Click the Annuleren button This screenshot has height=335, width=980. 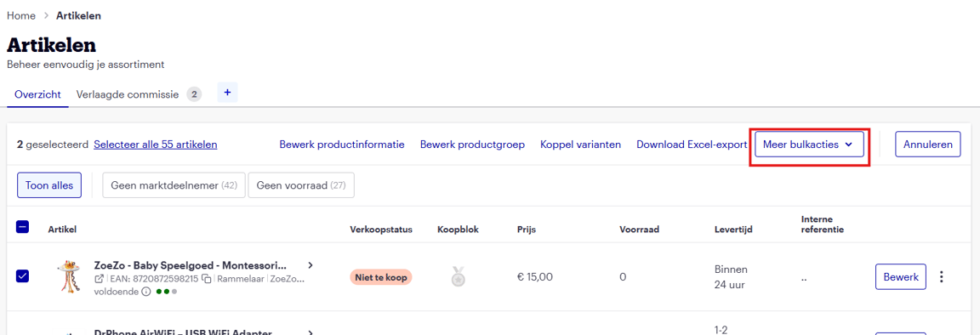pyautogui.click(x=927, y=145)
